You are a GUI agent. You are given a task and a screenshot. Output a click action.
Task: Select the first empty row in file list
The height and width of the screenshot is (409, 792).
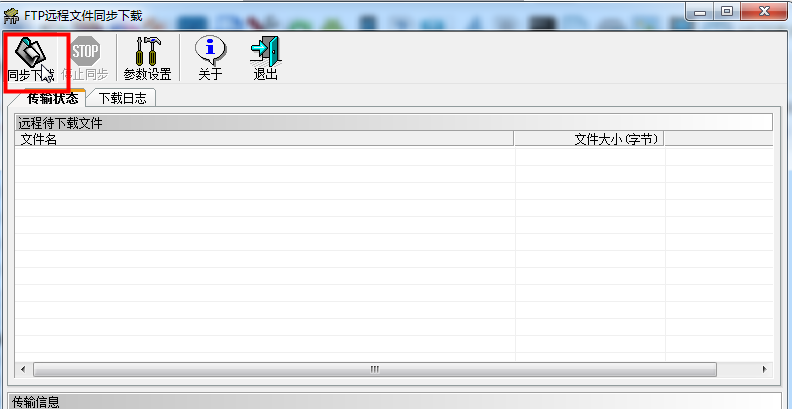coord(264,157)
